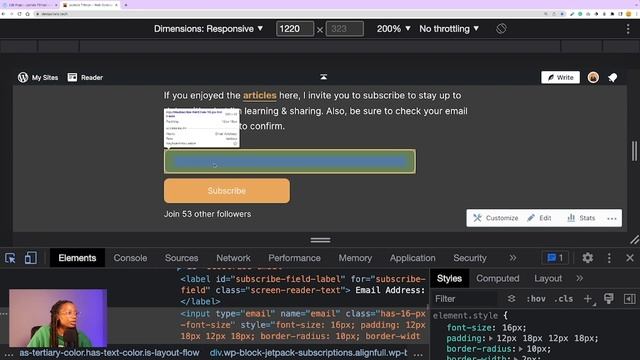This screenshot has height=360, width=640.
Task: Click the browser address bar
Action: [286, 14]
